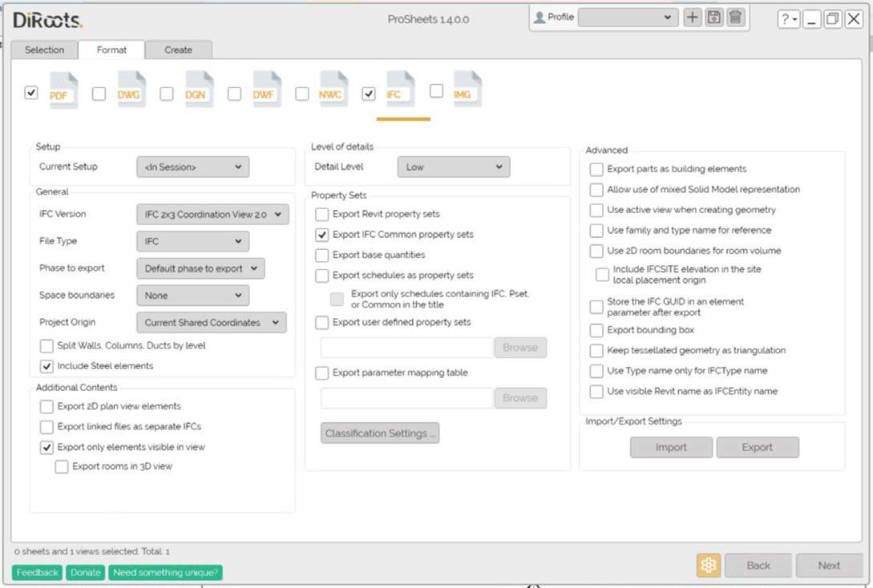
Task: Click the NWC format file icon
Action: [x=333, y=90]
